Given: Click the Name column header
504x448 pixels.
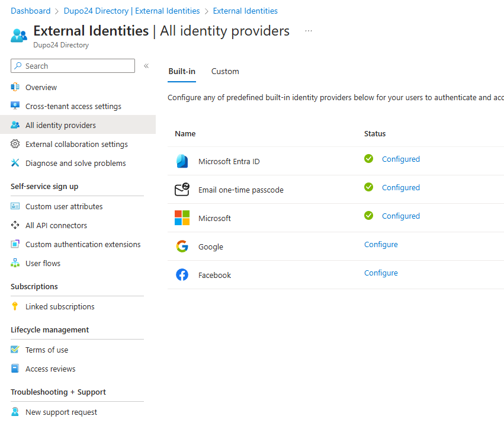Looking at the screenshot, I should tap(185, 133).
